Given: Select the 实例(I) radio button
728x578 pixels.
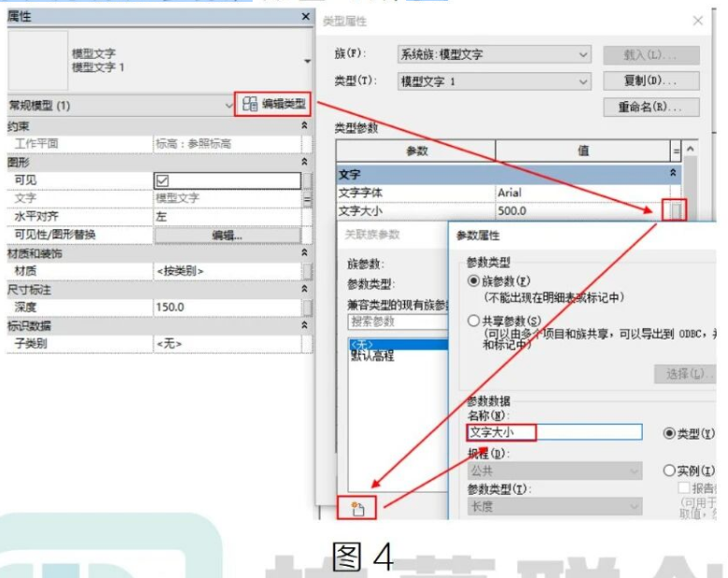Looking at the screenshot, I should pyautogui.click(x=669, y=470).
